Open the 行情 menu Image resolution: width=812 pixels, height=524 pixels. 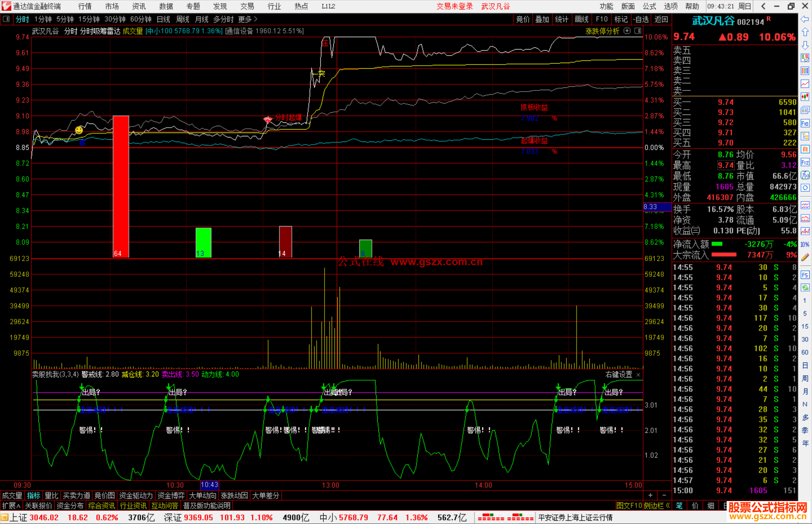[x=85, y=6]
